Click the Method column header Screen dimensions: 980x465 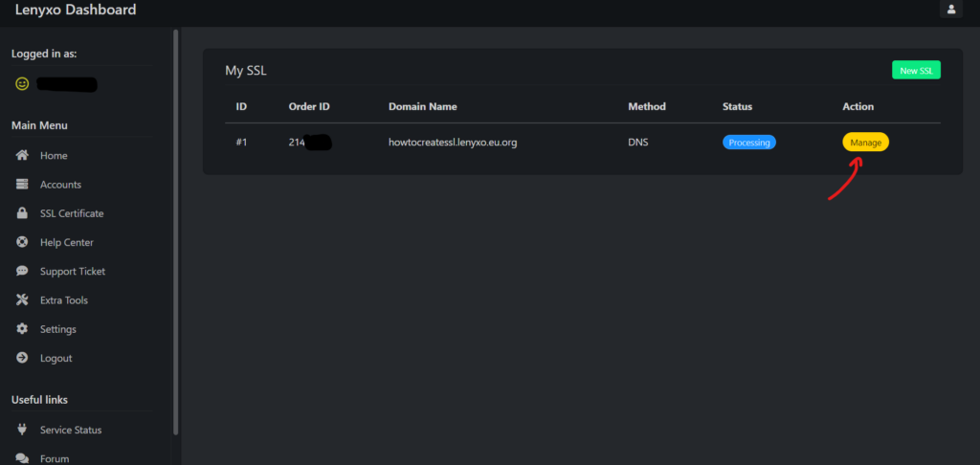coord(647,107)
